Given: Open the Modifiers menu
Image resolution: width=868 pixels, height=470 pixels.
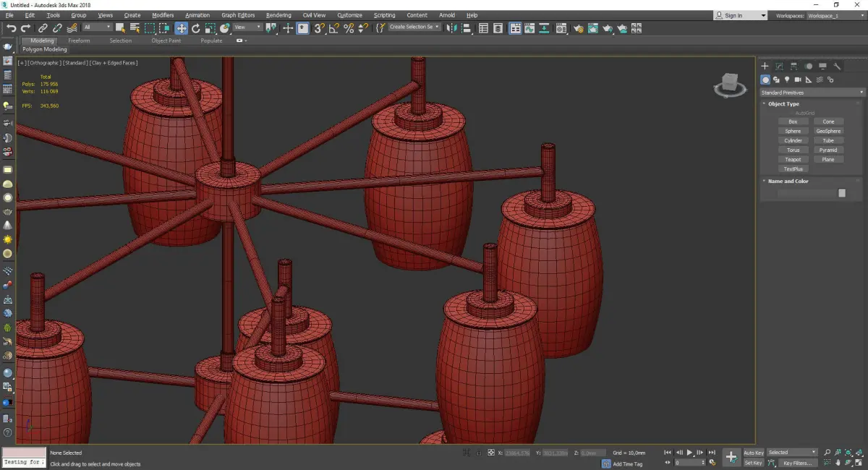Looking at the screenshot, I should 163,15.
